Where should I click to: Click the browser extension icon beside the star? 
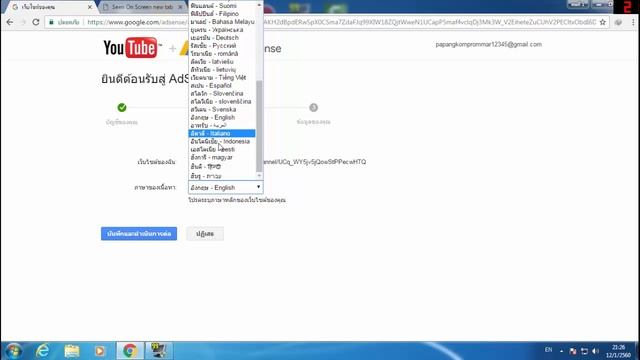[x=618, y=22]
